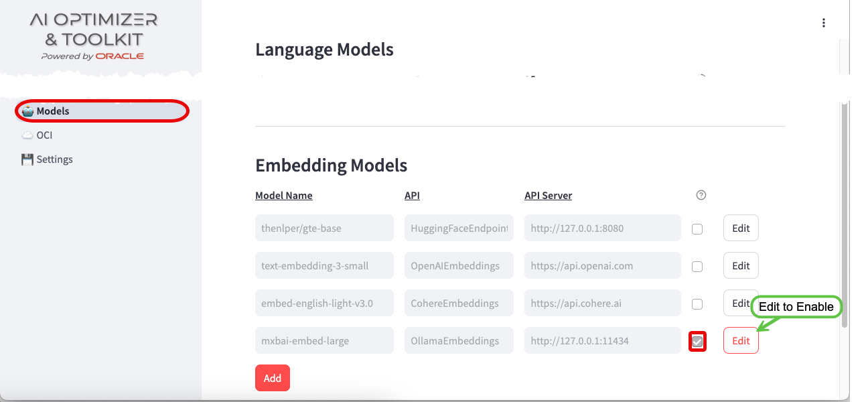Image resolution: width=868 pixels, height=402 pixels.
Task: Click the http://127.0.0.1:8080 server field
Action: click(603, 228)
